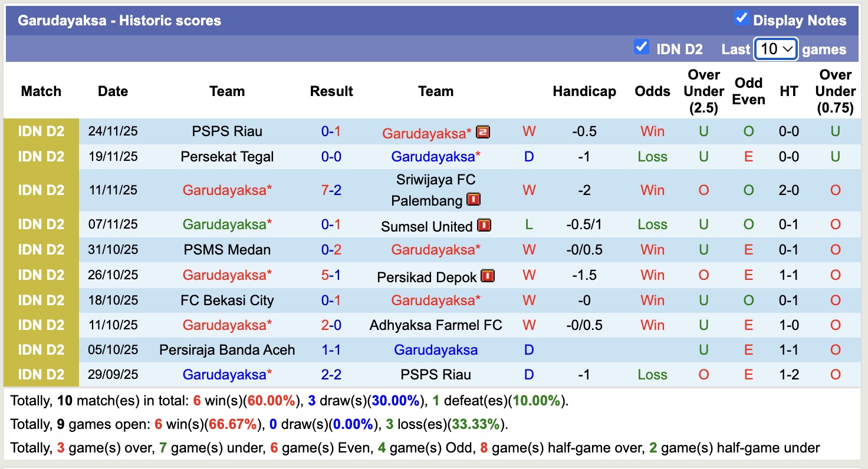Open the Adhyaksa Farmel FC team link

click(x=436, y=325)
